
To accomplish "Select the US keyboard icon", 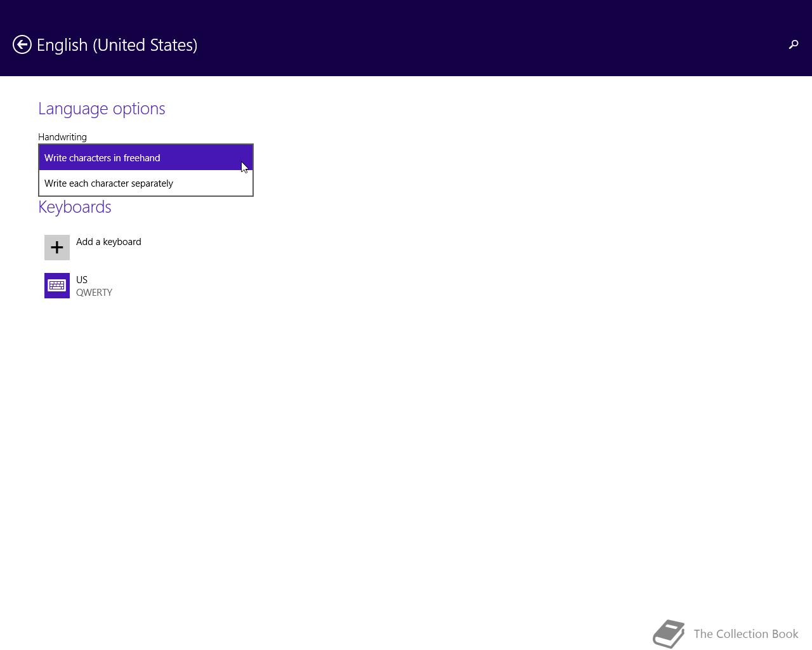I will coord(57,286).
